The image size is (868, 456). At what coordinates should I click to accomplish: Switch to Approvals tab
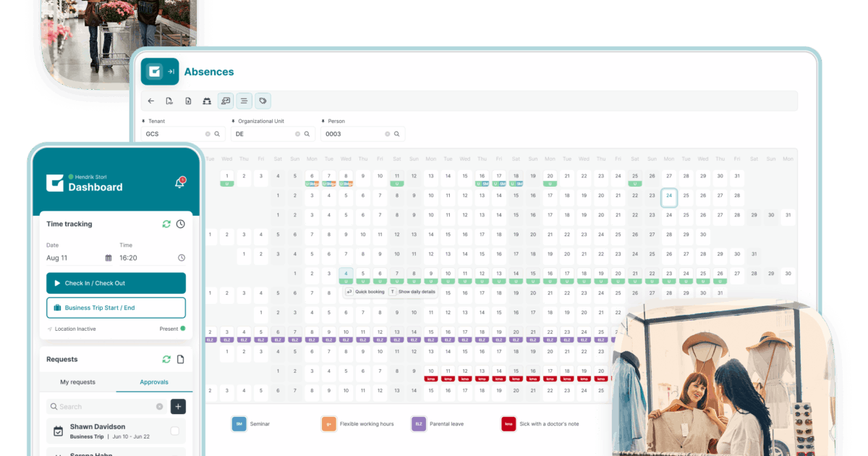[154, 382]
